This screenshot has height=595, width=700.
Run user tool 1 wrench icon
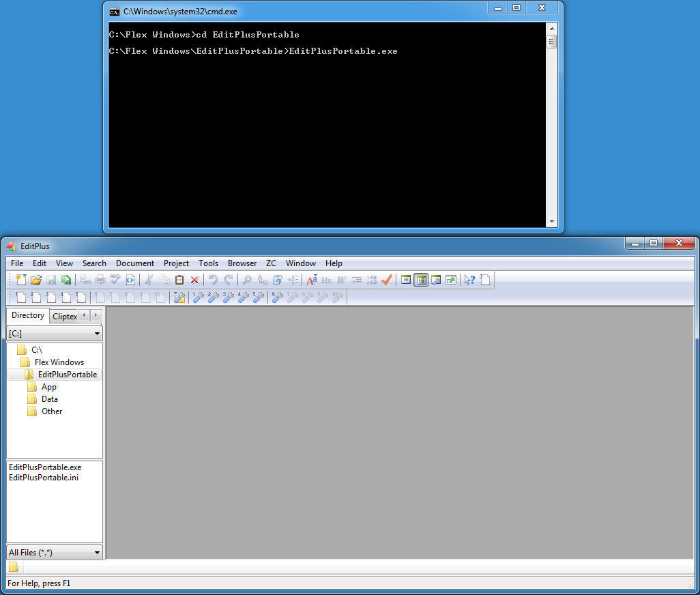point(197,297)
